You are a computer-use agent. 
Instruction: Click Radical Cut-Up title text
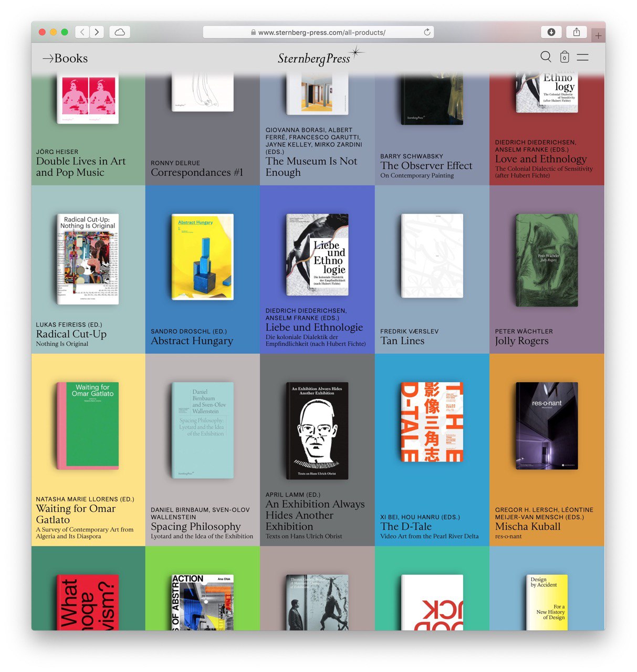pos(71,334)
